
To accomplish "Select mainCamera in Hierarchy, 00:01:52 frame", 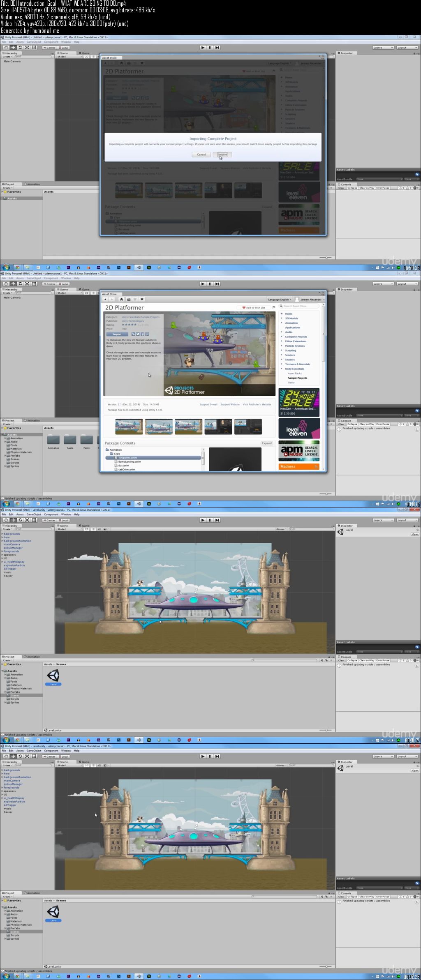I will 12,544.
